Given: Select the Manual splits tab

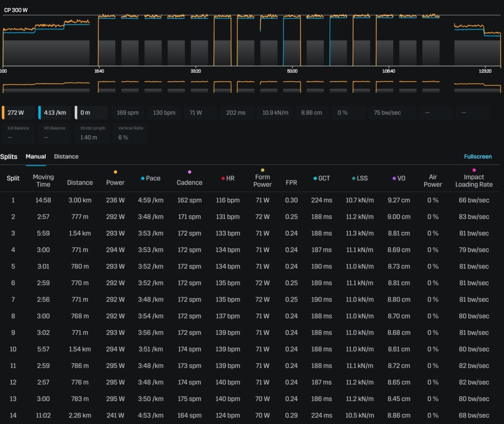Looking at the screenshot, I should (35, 156).
